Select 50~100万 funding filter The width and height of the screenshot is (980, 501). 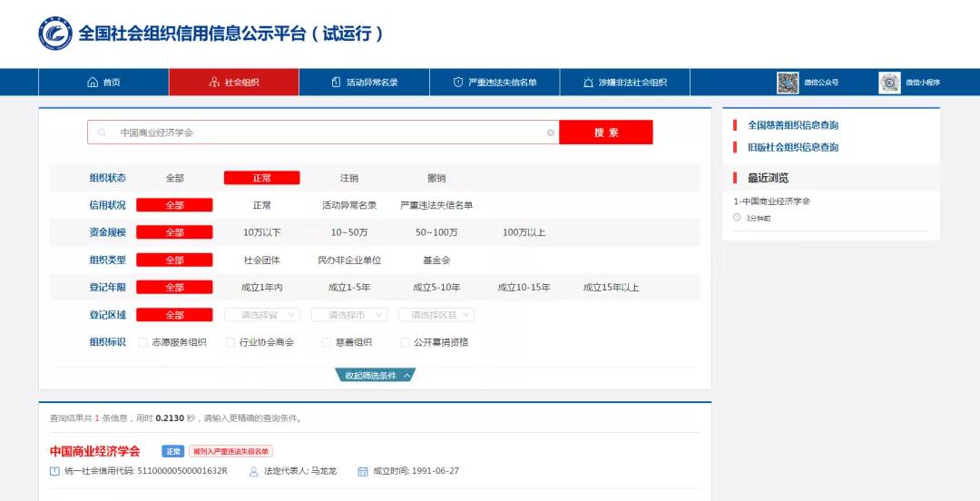[x=436, y=232]
